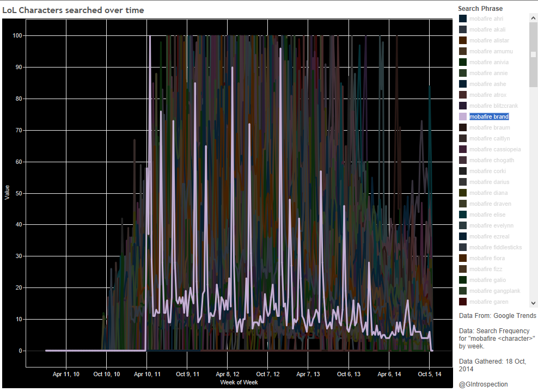
Task: Click the legend scrollbar down arrow
Action: coord(533,302)
